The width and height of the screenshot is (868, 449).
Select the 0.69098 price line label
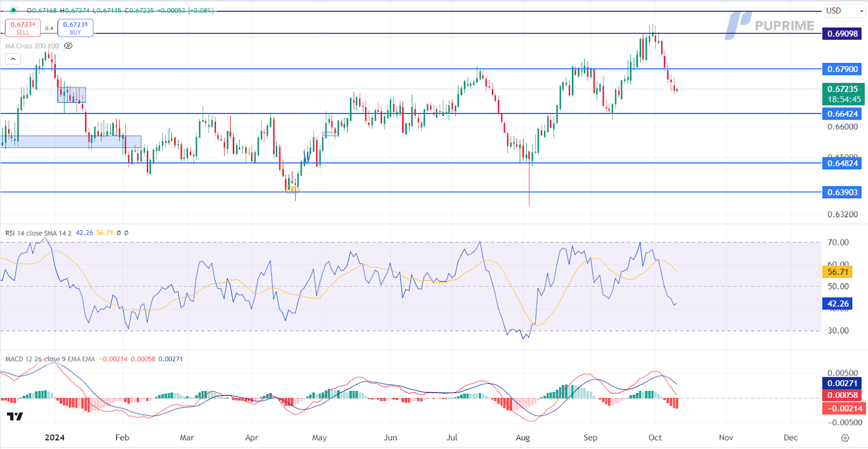[842, 34]
